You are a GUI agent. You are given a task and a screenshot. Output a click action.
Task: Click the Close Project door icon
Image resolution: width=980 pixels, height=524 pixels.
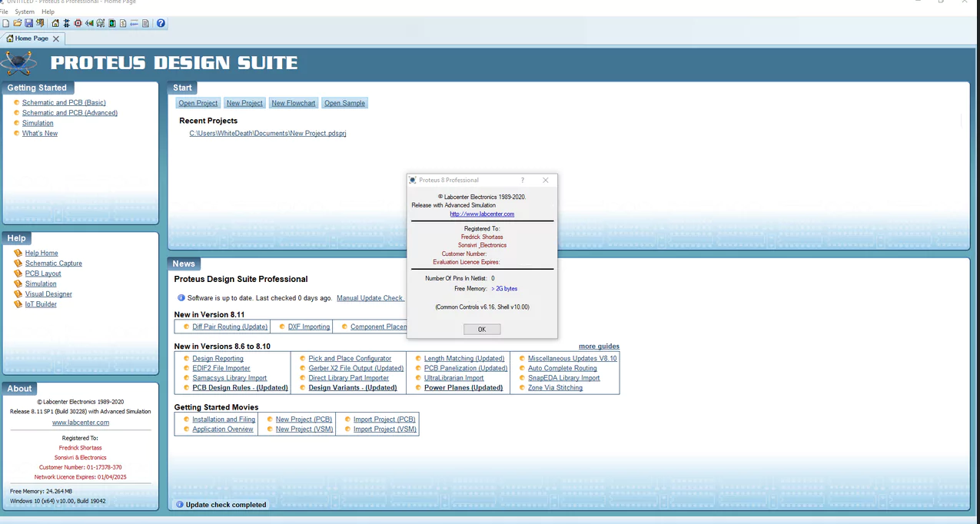[40, 23]
